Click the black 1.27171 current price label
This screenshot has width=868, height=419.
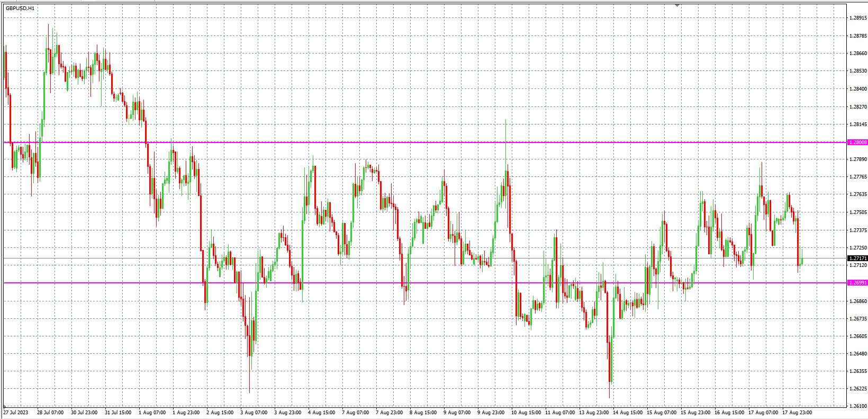(x=857, y=258)
